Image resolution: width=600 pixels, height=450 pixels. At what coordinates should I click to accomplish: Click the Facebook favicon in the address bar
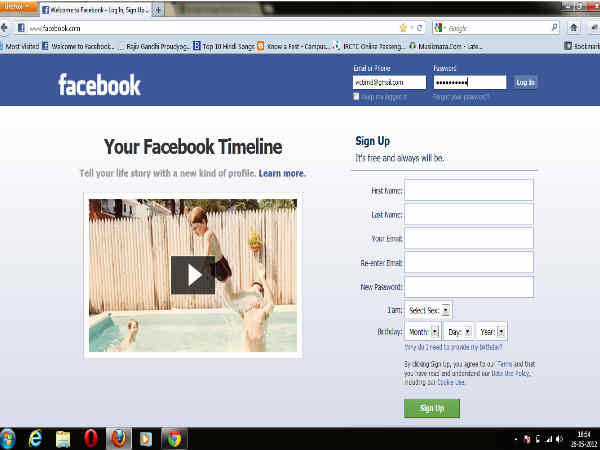point(21,28)
